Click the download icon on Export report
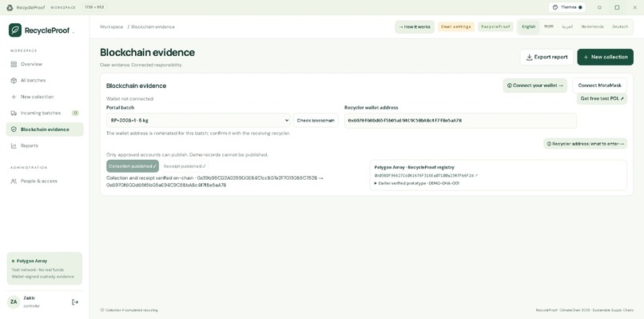 (530, 57)
